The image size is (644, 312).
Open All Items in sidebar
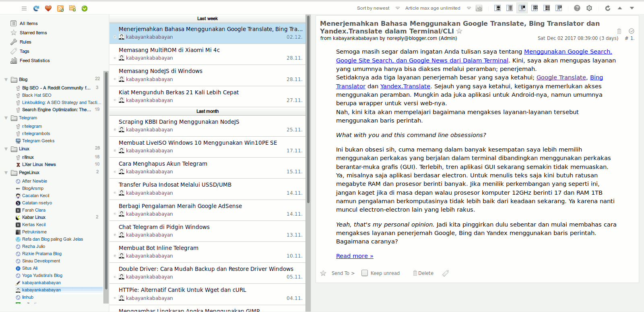coord(29,23)
